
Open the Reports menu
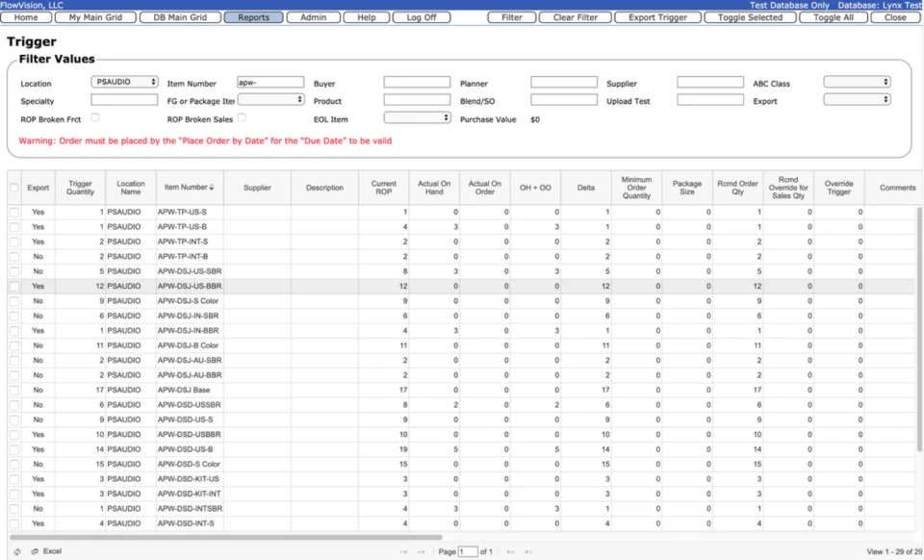click(253, 17)
